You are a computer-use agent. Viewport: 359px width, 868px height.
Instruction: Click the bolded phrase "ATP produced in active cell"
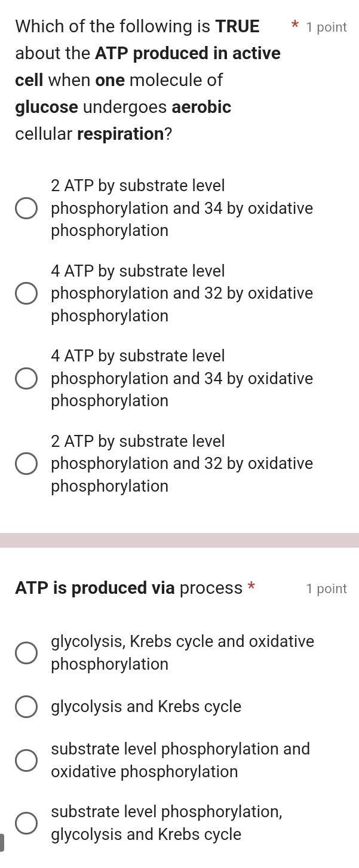pyautogui.click(x=185, y=53)
